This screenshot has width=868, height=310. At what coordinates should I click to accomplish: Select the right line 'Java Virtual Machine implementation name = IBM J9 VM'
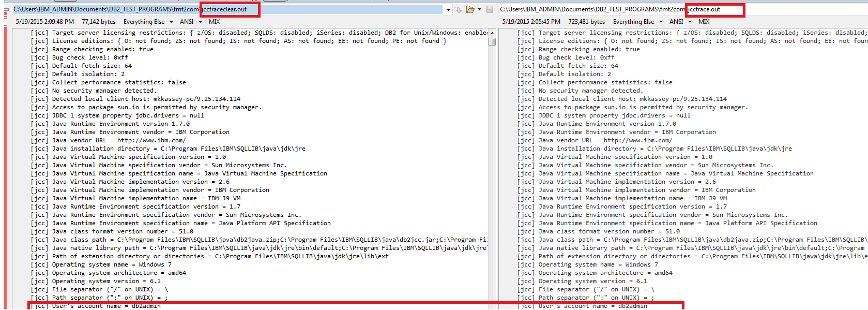point(622,198)
